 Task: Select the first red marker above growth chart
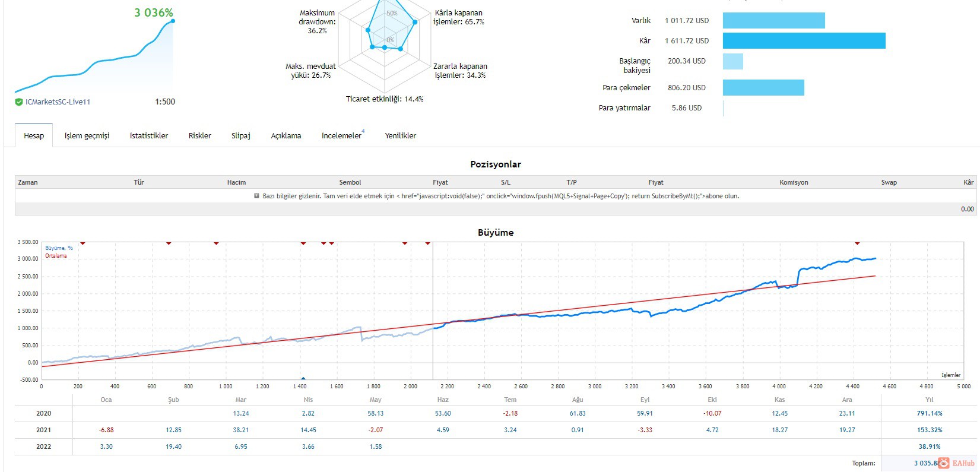[x=83, y=243]
